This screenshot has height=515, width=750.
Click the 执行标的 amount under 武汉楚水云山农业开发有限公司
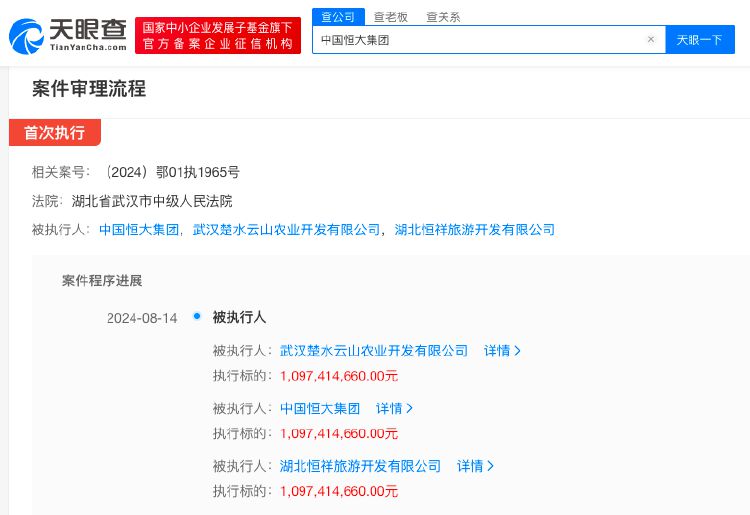coord(339,376)
